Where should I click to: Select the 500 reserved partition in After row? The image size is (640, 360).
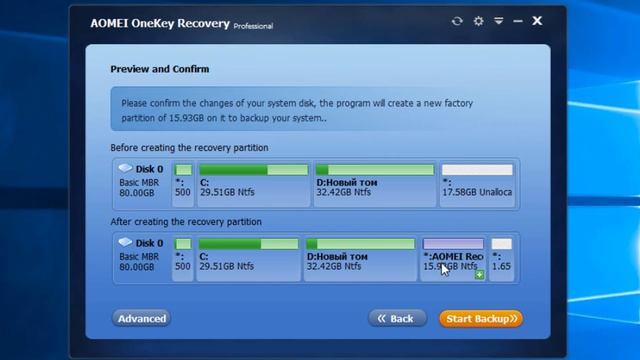coord(183,258)
